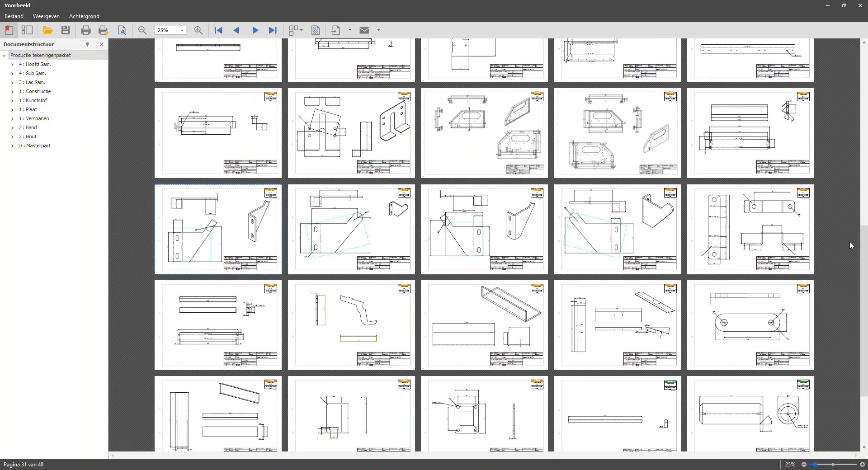Toggle the page thumbnails panel icon
This screenshot has width=868, height=470.
click(x=27, y=30)
